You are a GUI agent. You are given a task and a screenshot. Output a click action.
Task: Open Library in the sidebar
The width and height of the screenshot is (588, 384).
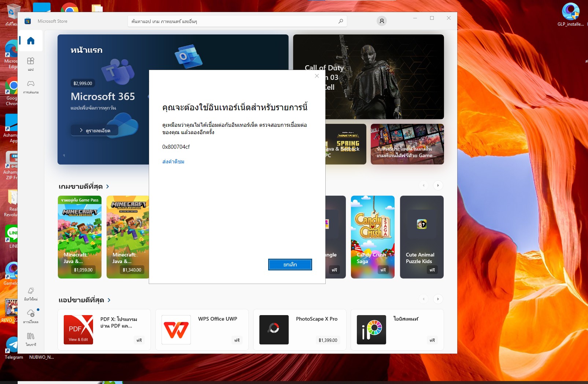tap(31, 339)
